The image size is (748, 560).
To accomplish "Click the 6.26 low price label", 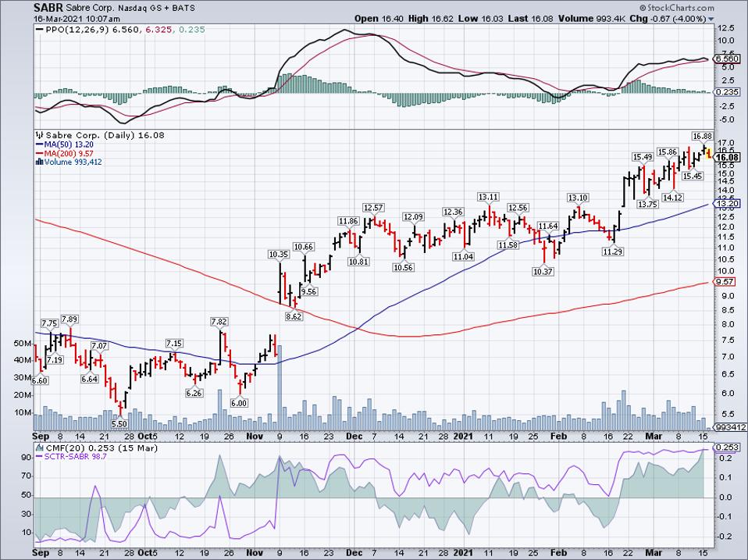I will pos(194,393).
